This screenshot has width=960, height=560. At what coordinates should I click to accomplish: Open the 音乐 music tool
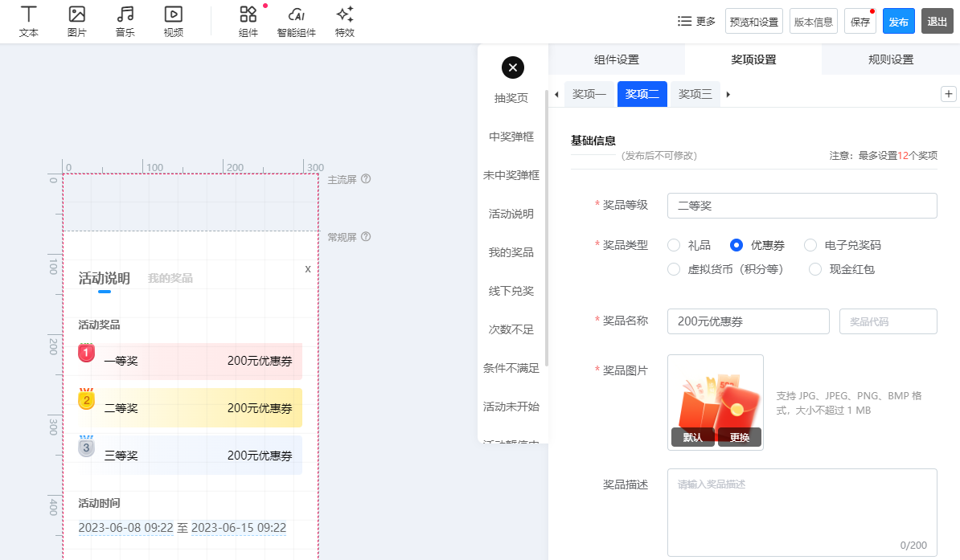tap(125, 14)
